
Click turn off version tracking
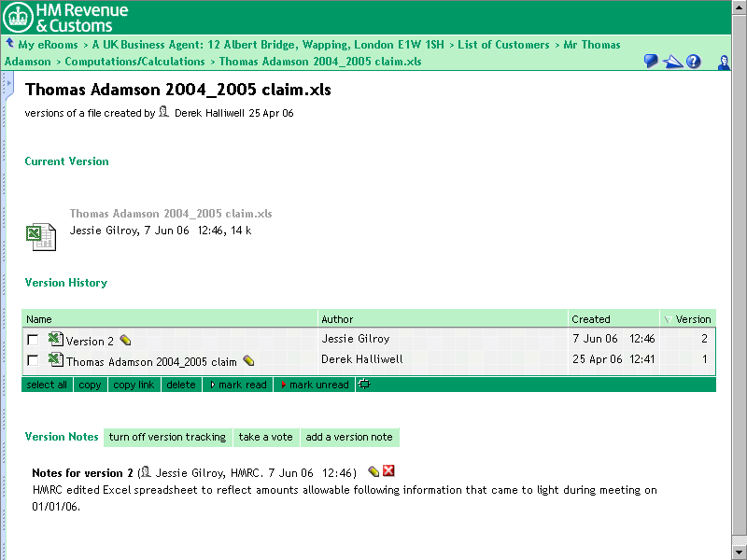[167, 437]
